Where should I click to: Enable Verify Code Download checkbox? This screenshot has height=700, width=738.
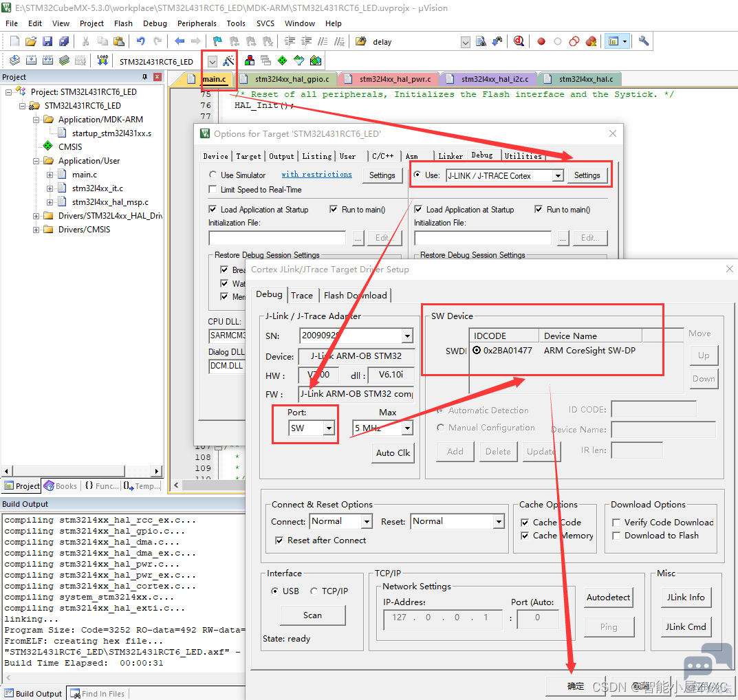616,523
